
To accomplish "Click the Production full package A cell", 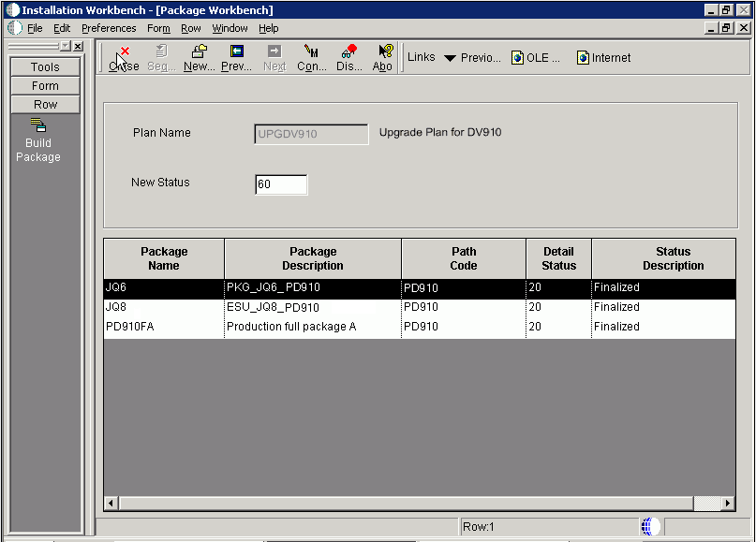I will coord(313,327).
